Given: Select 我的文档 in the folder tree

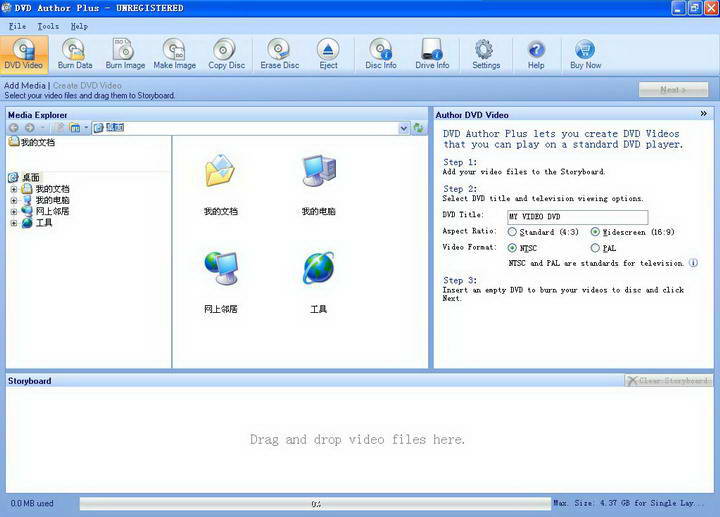Looking at the screenshot, I should click(x=52, y=189).
